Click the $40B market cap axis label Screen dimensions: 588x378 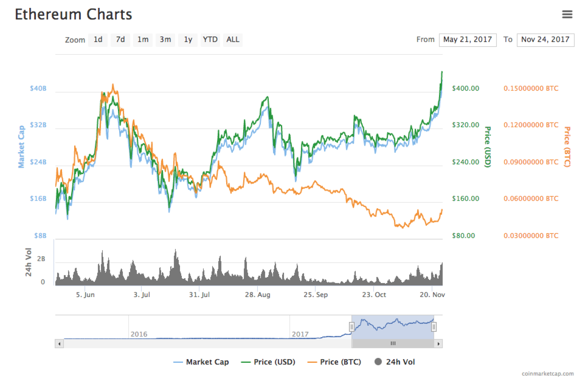click(38, 88)
